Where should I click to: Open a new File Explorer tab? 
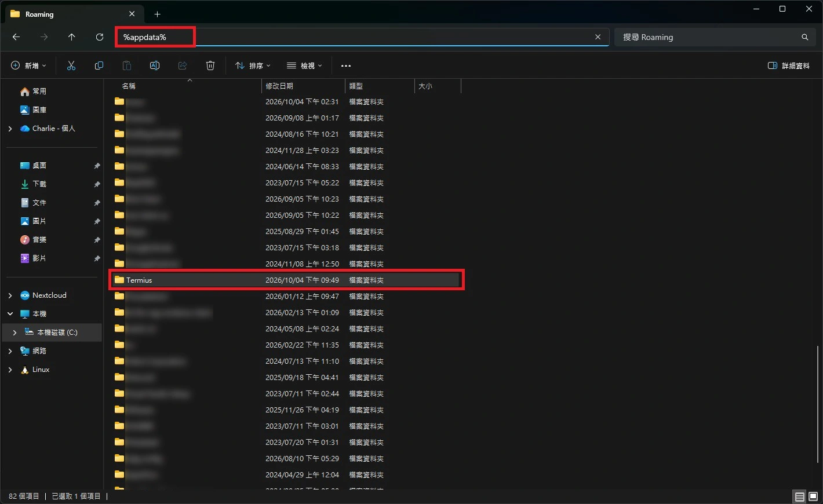click(157, 14)
